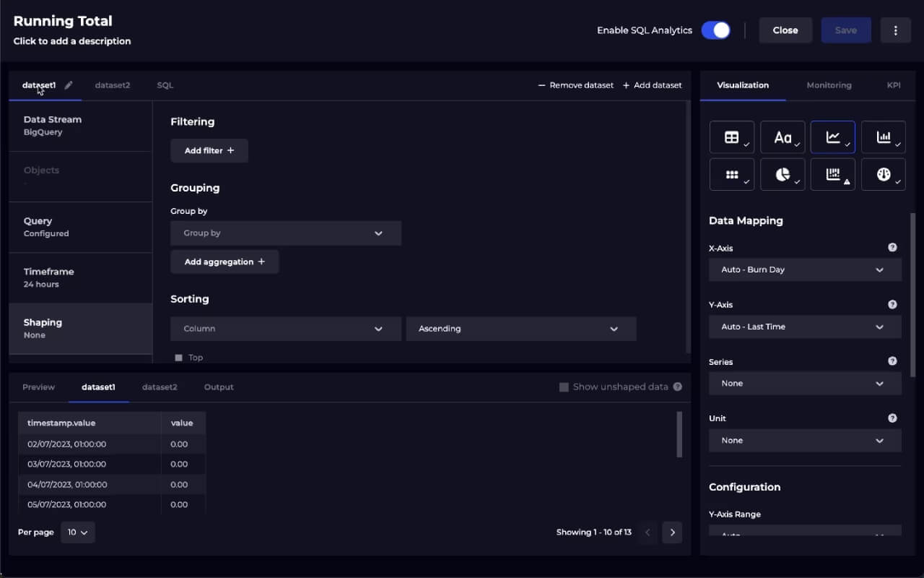Go to previous page of results
The height and width of the screenshot is (578, 924).
coord(648,532)
